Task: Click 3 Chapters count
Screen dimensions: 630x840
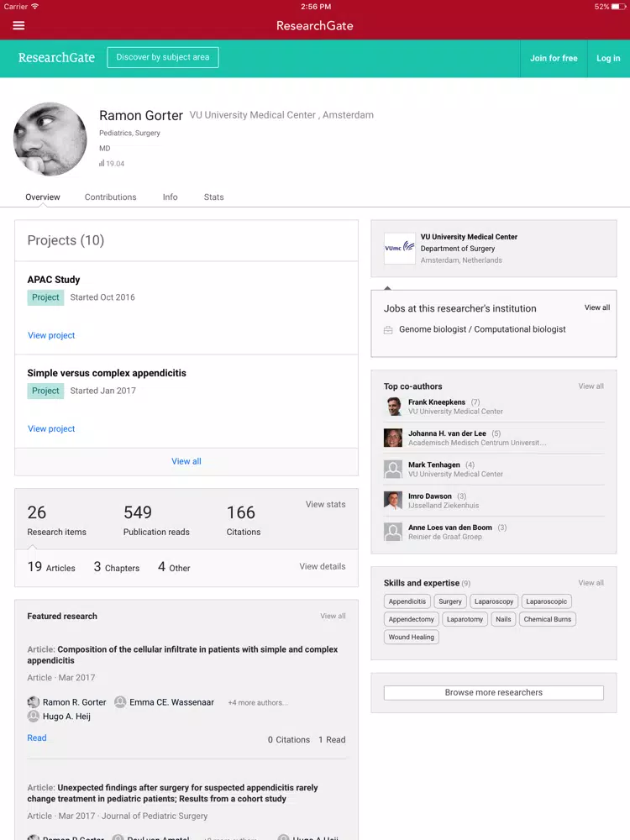Action: [x=117, y=567]
